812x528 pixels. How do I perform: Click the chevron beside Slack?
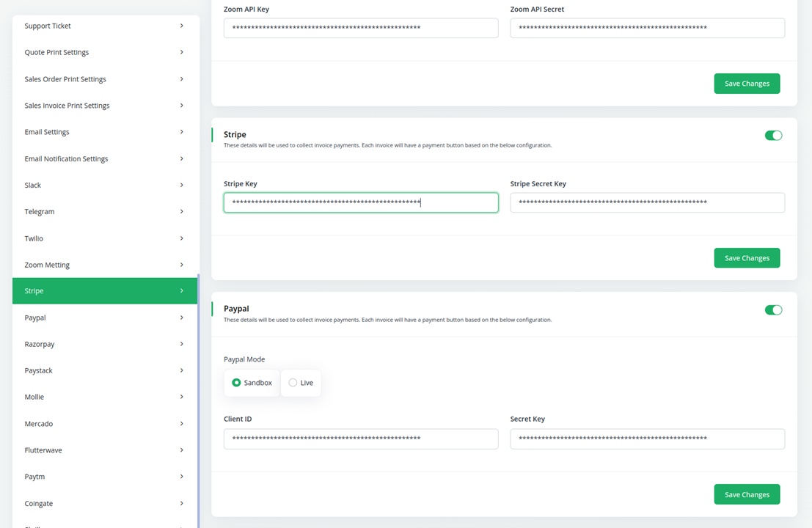click(x=182, y=185)
